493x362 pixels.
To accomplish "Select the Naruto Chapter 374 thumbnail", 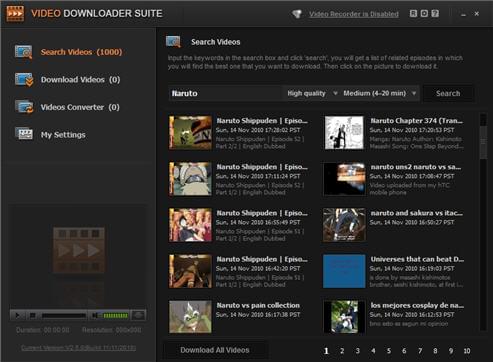I will click(344, 133).
